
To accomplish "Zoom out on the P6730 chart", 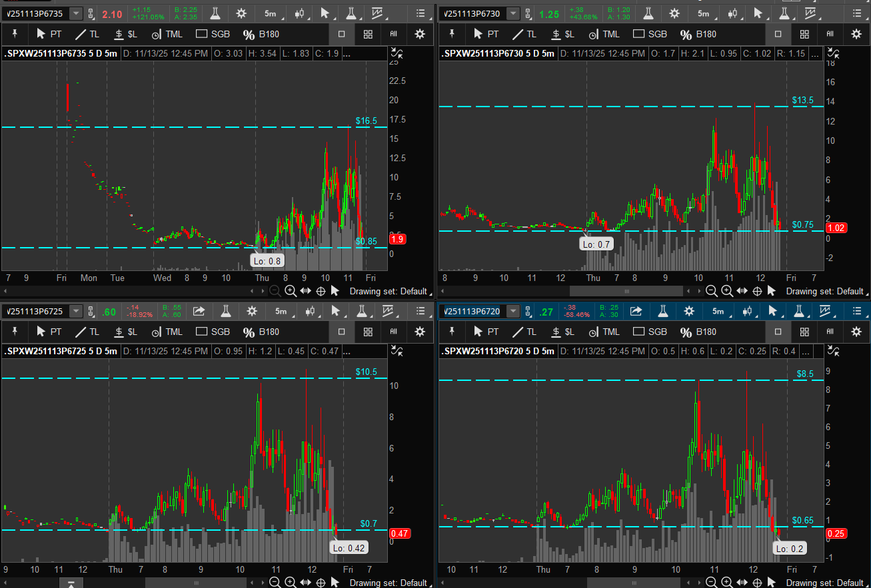I will coord(711,291).
